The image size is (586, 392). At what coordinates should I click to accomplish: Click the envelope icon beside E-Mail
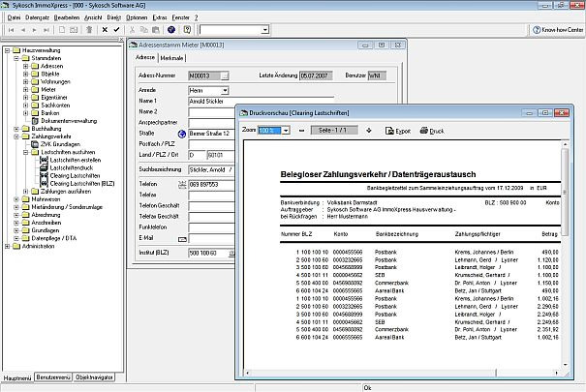182,239
